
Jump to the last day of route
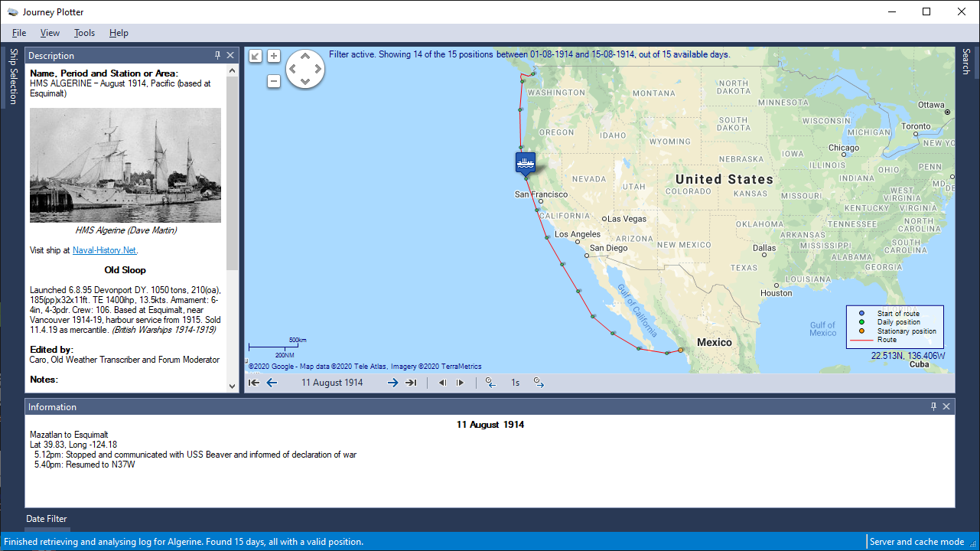[411, 383]
